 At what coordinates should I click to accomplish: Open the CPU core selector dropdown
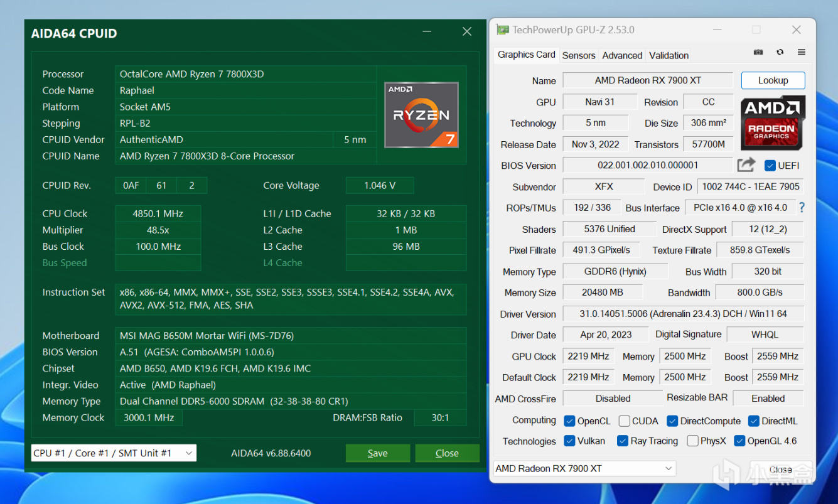point(114,453)
